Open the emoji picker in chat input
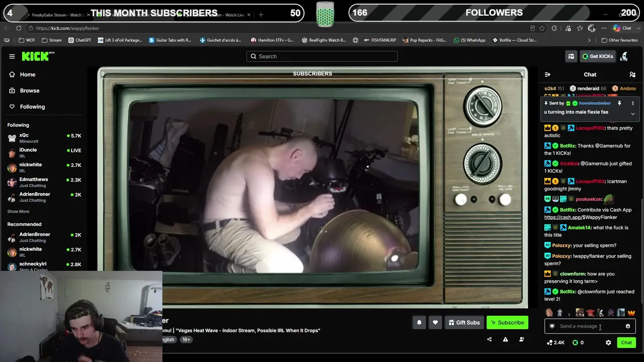This screenshot has height=362, width=644. coord(628,326)
